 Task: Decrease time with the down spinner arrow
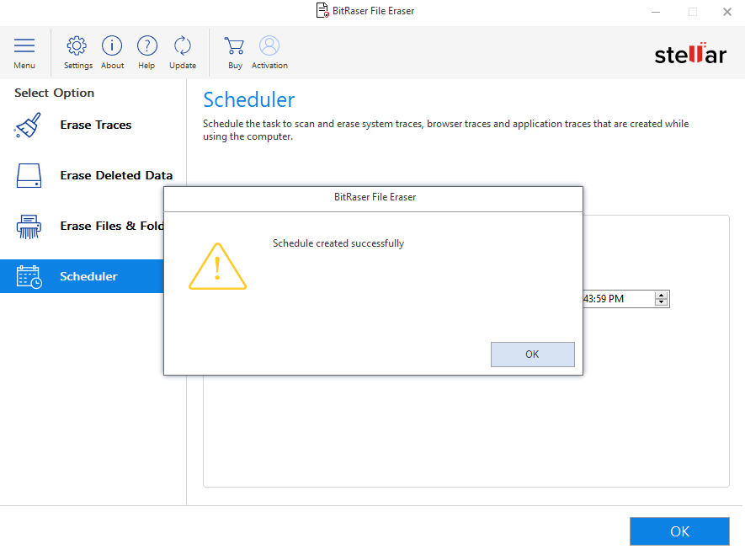662,302
